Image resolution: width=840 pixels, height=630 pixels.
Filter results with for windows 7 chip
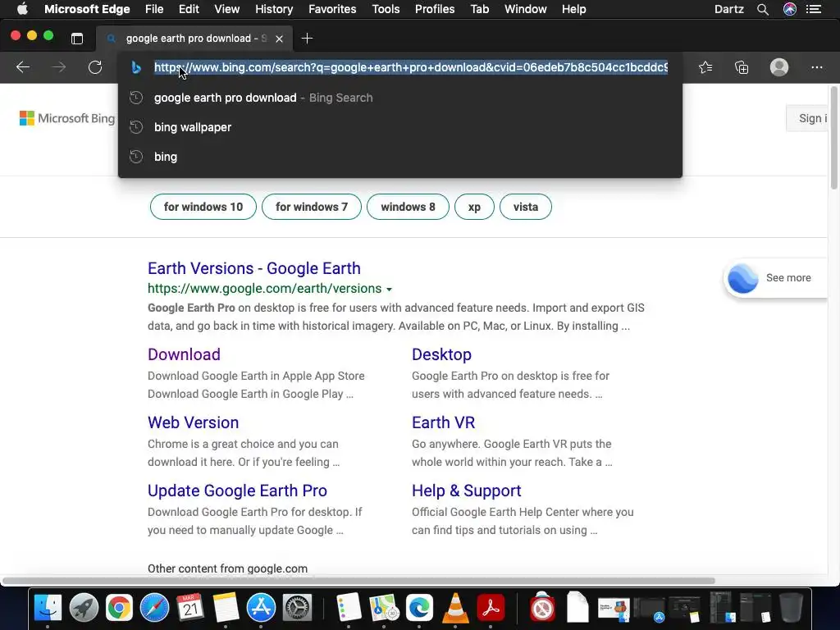[x=311, y=207]
